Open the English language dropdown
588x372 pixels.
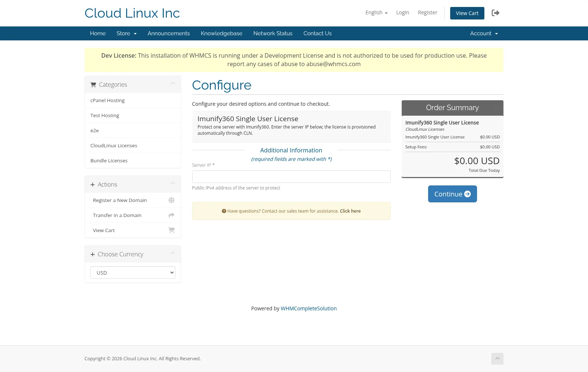[376, 12]
